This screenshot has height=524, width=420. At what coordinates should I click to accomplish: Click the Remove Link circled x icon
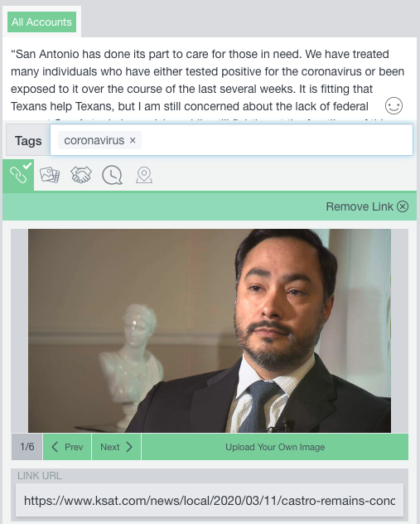coord(403,206)
